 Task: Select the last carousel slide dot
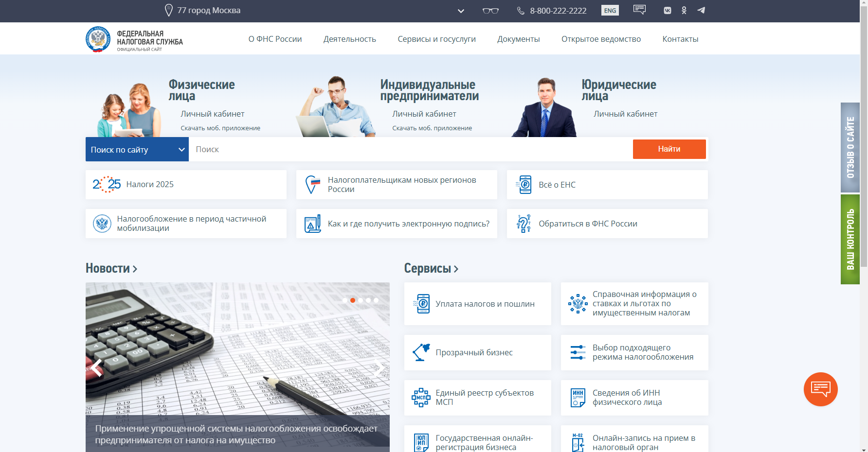pyautogui.click(x=376, y=300)
